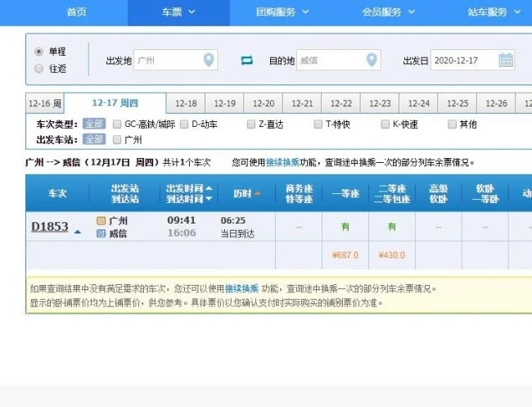This screenshot has width=532, height=407.
Task: Open the 站车服务 dropdown menu
Action: tap(494, 12)
